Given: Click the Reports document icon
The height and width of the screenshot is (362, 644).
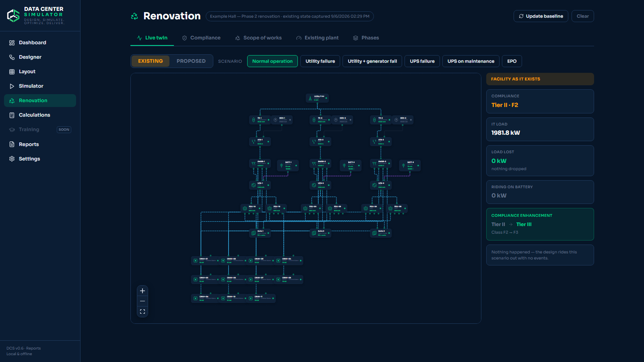Looking at the screenshot, I should pos(12,144).
